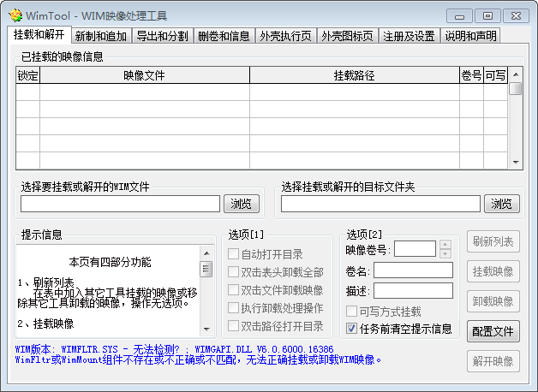Select the 注册及设置 tab

tap(408, 36)
